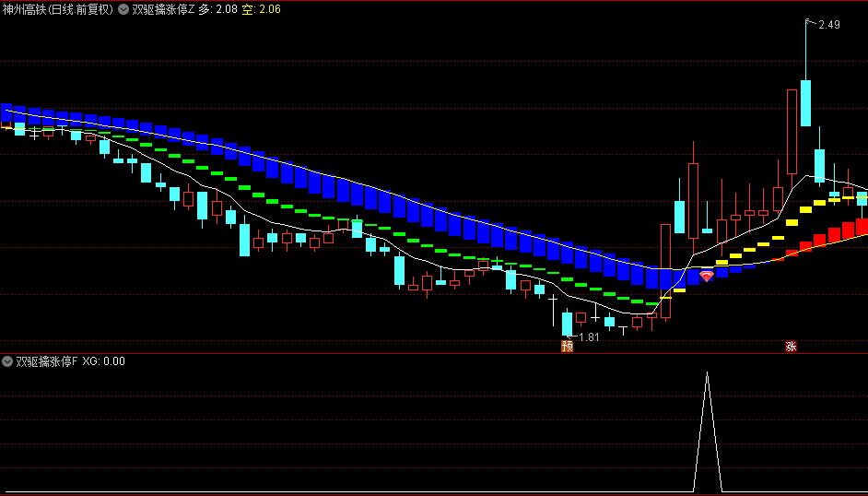868x496 pixels.
Task: Click the 涨 limit-up marker icon
Action: coord(791,347)
